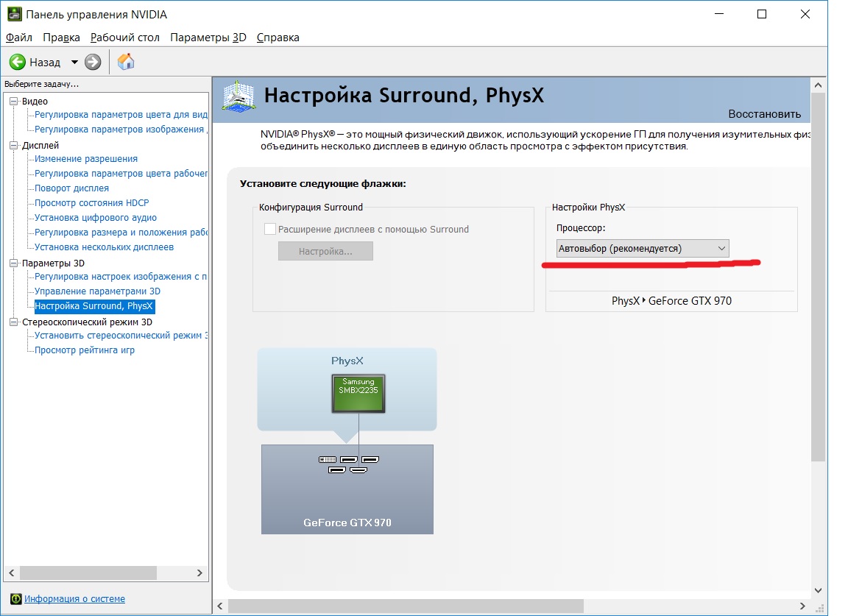Open the Home page icon in toolbar

pos(125,62)
